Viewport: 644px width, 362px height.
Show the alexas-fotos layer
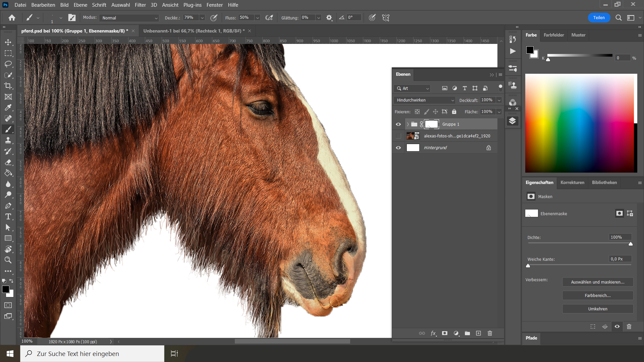pyautogui.click(x=398, y=136)
